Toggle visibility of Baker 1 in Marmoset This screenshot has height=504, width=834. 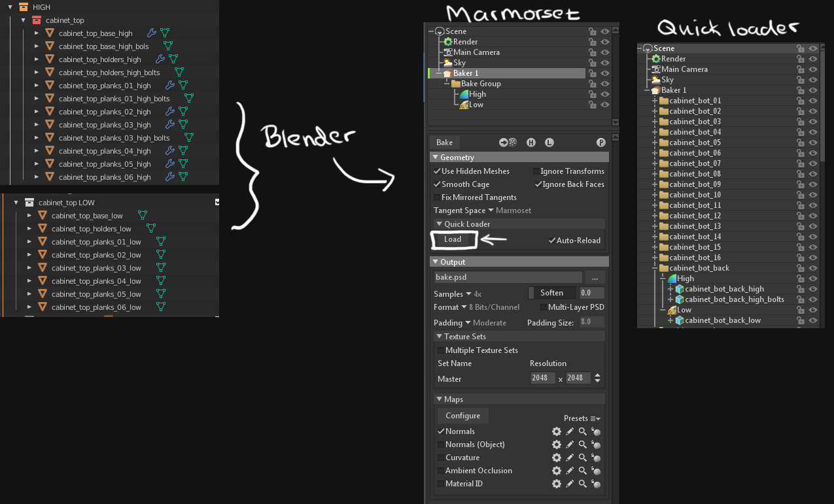click(604, 73)
